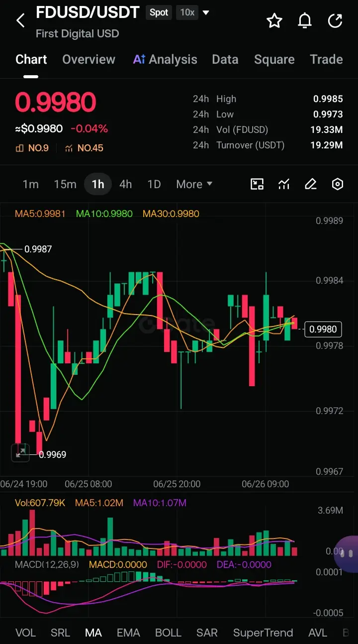The image size is (358, 644).
Task: Tap the current price tag 0.9980
Action: click(x=323, y=329)
